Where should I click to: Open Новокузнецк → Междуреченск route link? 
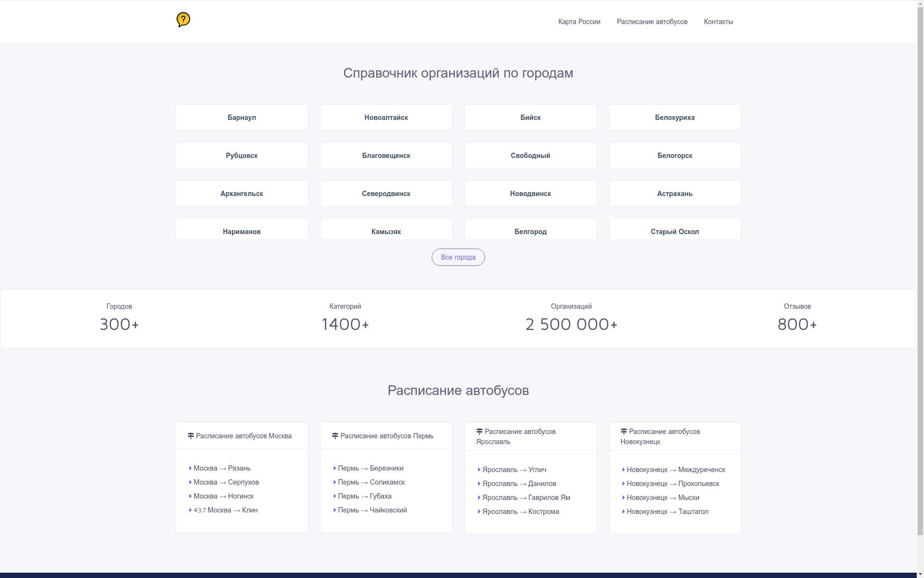(675, 470)
